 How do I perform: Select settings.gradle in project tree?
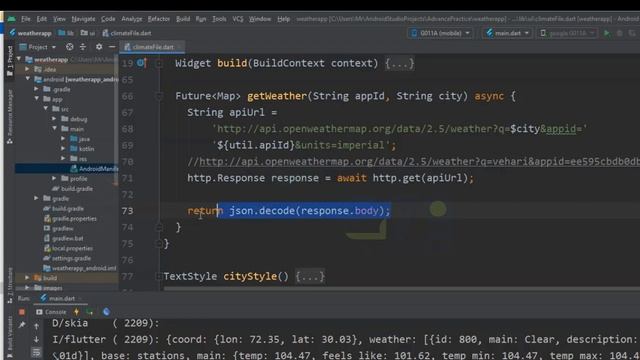[x=67, y=258]
